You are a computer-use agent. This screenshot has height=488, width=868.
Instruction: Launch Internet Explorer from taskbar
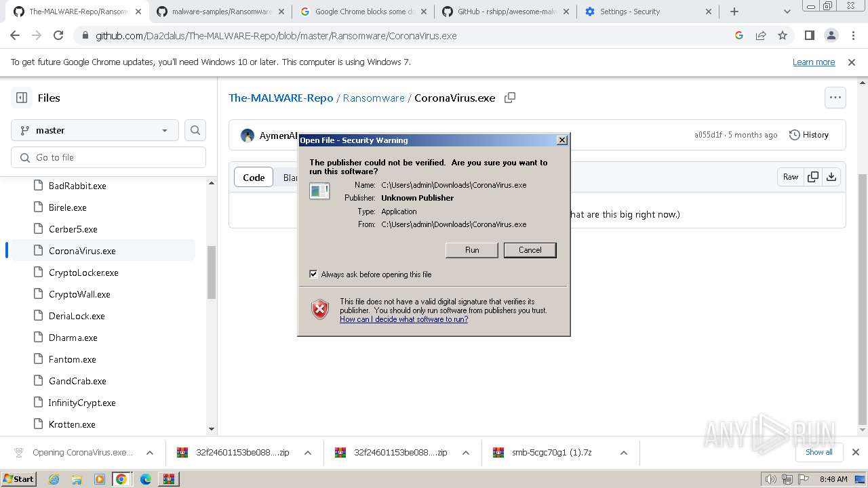click(x=54, y=479)
